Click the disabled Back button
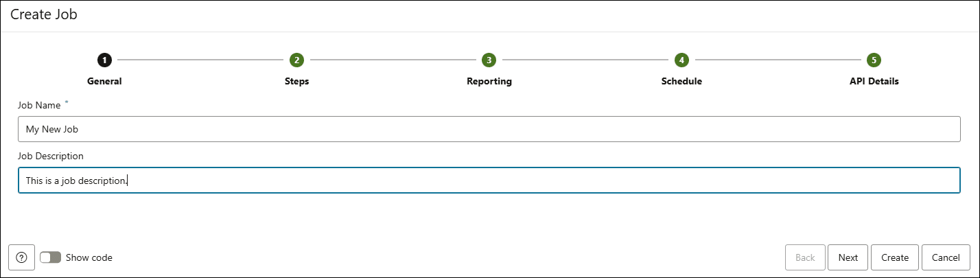 [805, 257]
